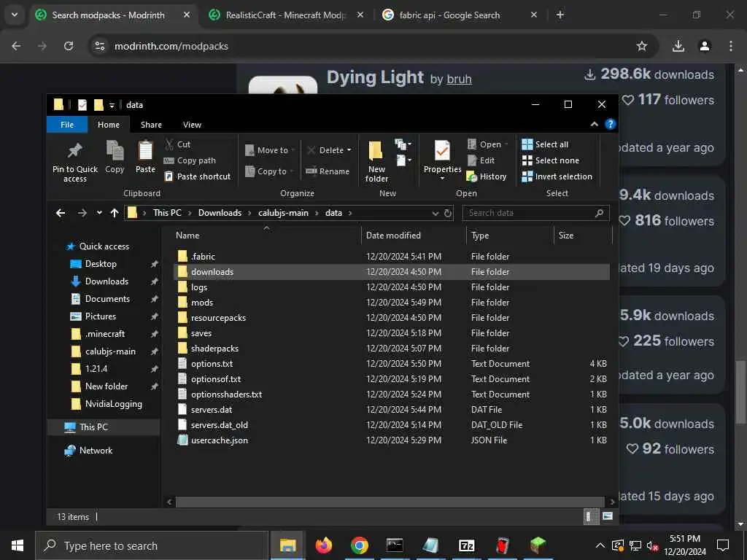Select Desktop in Quick access
The image size is (747, 560).
pyautogui.click(x=101, y=264)
